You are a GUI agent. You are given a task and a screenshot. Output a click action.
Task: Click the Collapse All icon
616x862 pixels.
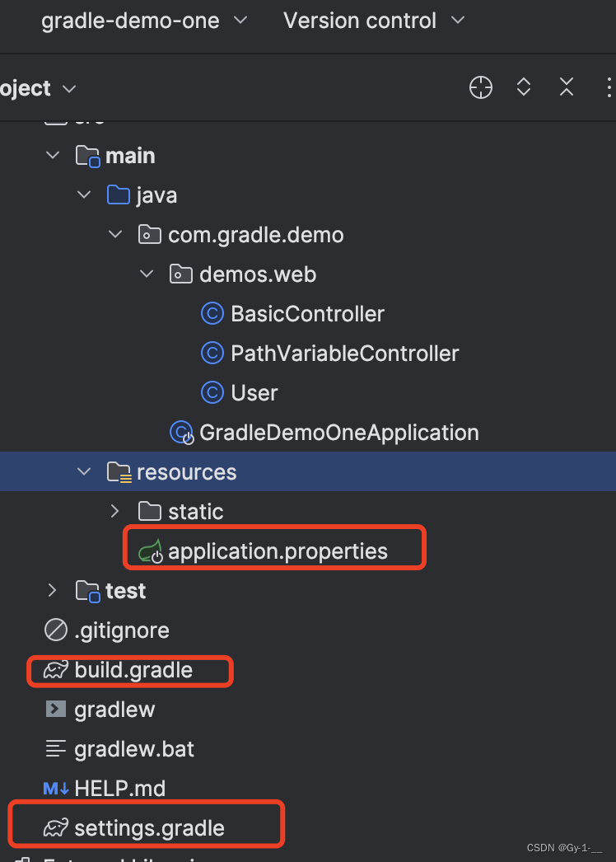coord(566,87)
